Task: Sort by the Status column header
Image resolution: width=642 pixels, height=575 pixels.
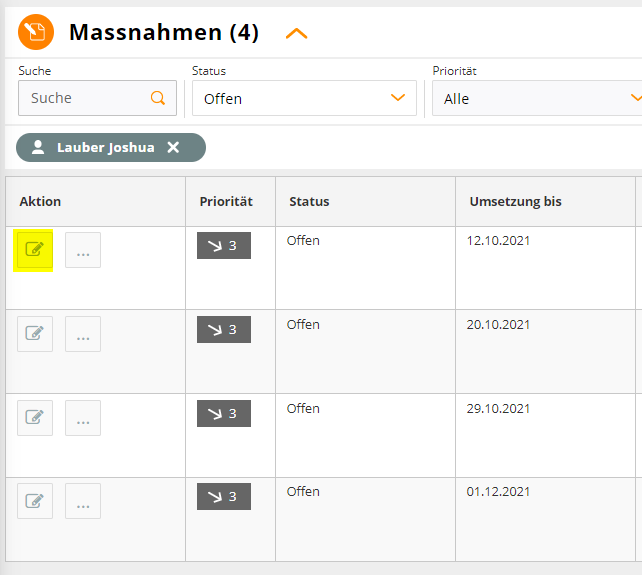Action: [x=309, y=201]
